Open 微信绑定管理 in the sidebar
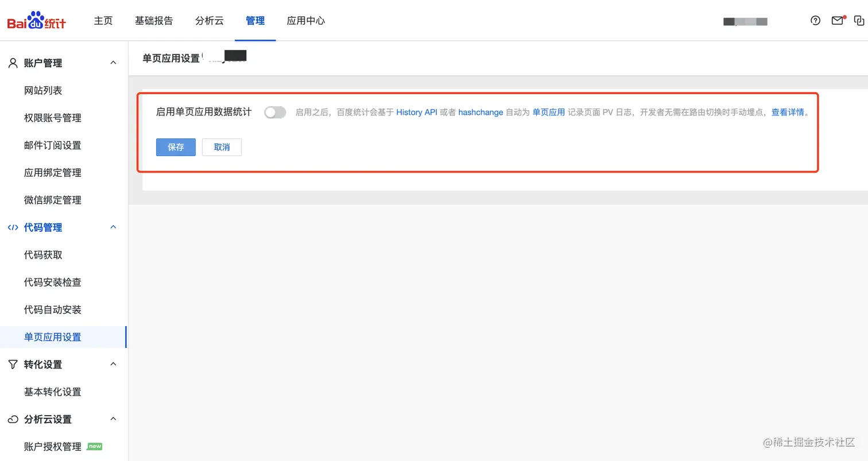Image resolution: width=868 pixels, height=461 pixels. [53, 200]
